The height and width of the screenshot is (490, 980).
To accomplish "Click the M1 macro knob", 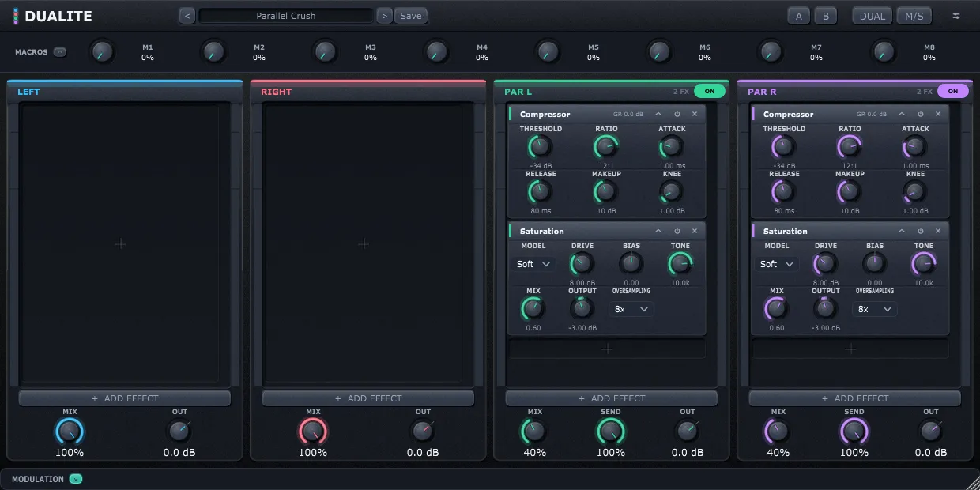I will tap(101, 52).
